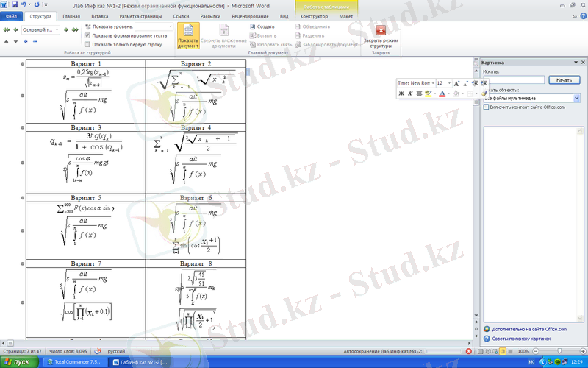588x368 pixels.
Task: Center text via mini toolbar
Action: [x=419, y=93]
